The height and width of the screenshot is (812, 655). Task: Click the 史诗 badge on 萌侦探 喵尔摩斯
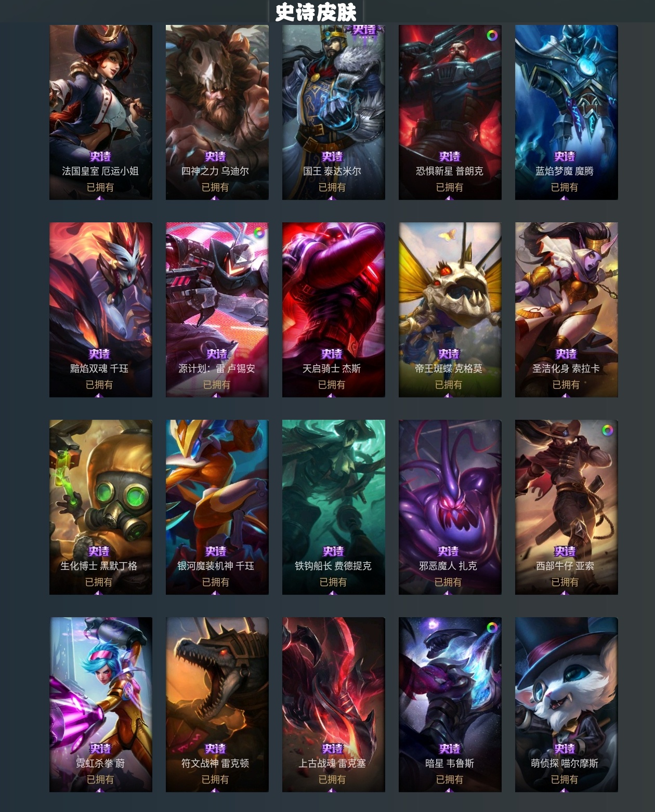(565, 749)
